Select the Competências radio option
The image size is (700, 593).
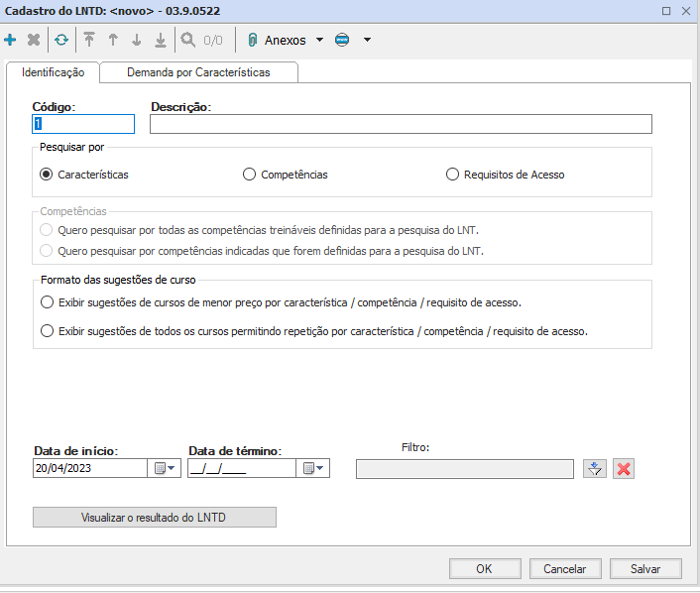(250, 175)
